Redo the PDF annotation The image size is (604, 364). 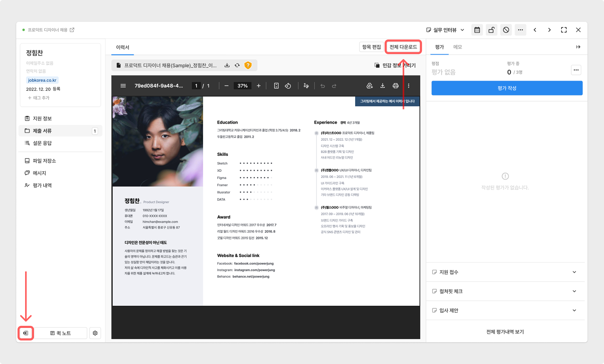[x=334, y=86]
